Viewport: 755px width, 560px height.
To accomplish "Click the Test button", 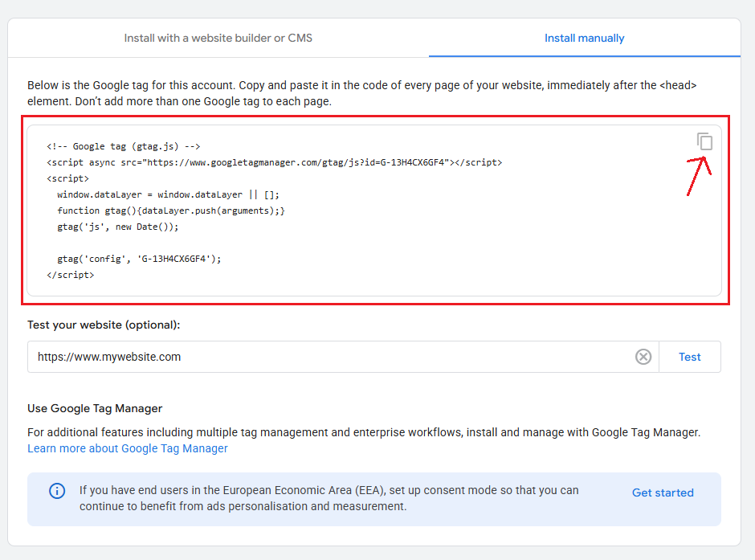I will [x=689, y=357].
